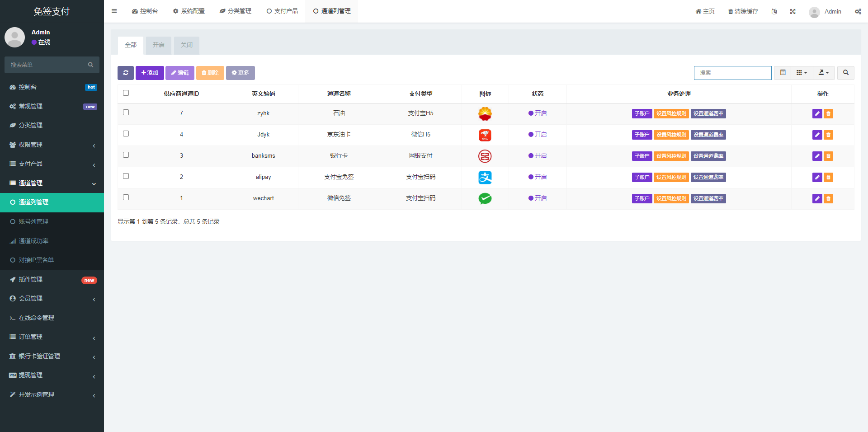The height and width of the screenshot is (432, 868).
Task: Open the 支付产品 top tab
Action: pos(282,11)
